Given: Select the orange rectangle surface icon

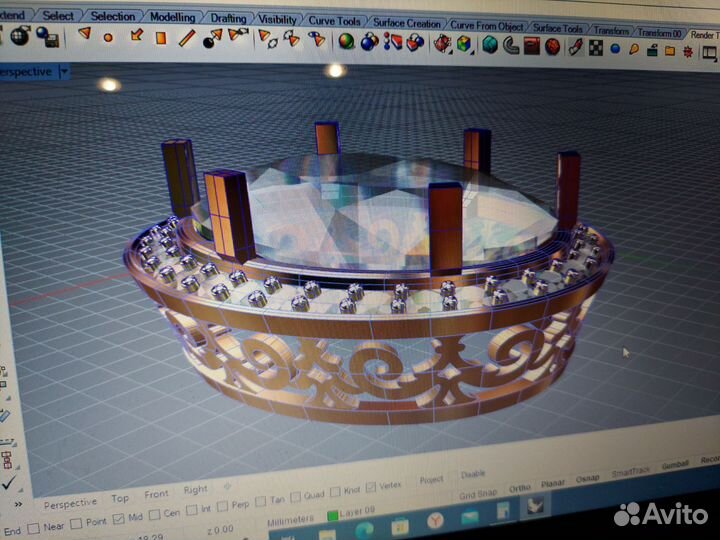Looking at the screenshot, I should coord(161,38).
